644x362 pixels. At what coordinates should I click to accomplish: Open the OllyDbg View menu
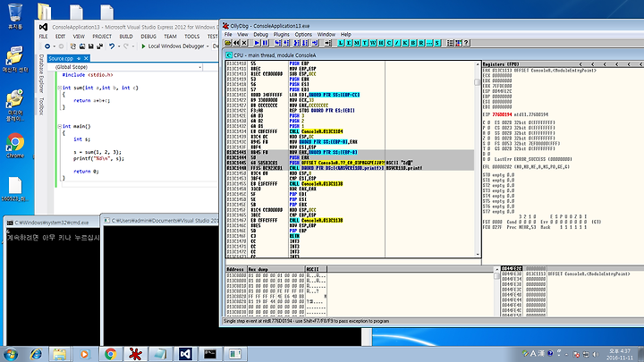(x=242, y=35)
